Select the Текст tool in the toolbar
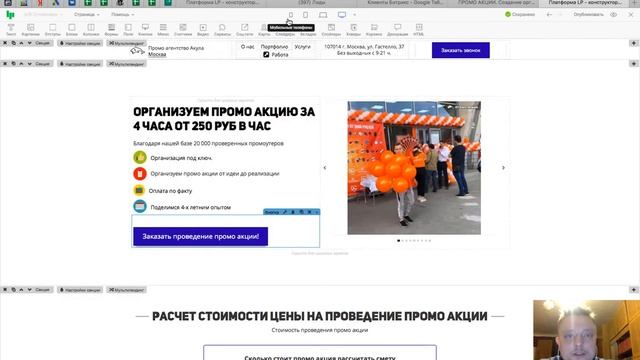Viewport: 640px width, 360px height. tap(11, 30)
